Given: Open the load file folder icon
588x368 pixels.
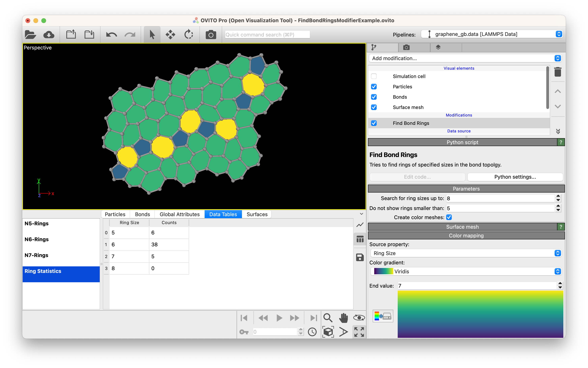Looking at the screenshot, I should point(30,35).
